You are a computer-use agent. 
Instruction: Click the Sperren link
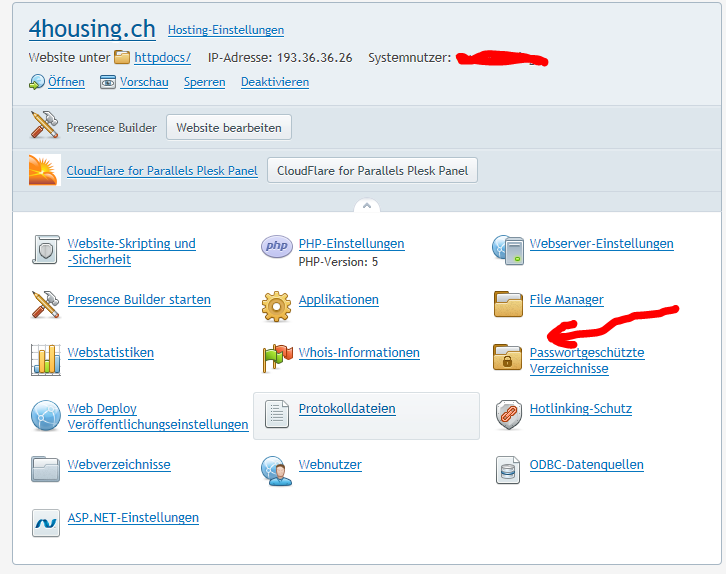[x=204, y=82]
